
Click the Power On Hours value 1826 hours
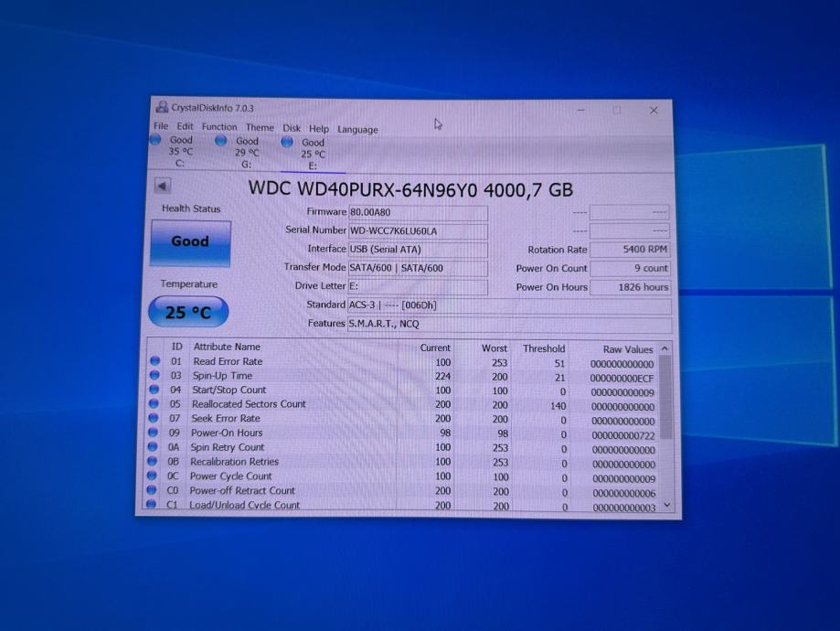click(630, 287)
